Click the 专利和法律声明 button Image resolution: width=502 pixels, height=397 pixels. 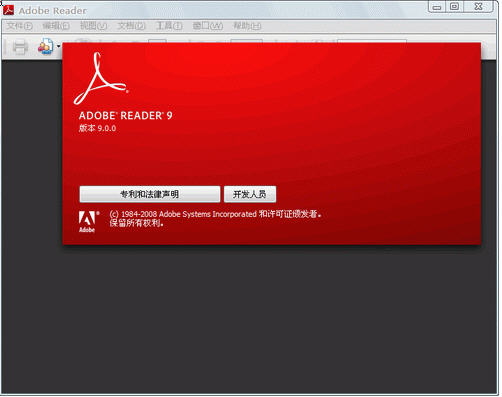point(150,194)
